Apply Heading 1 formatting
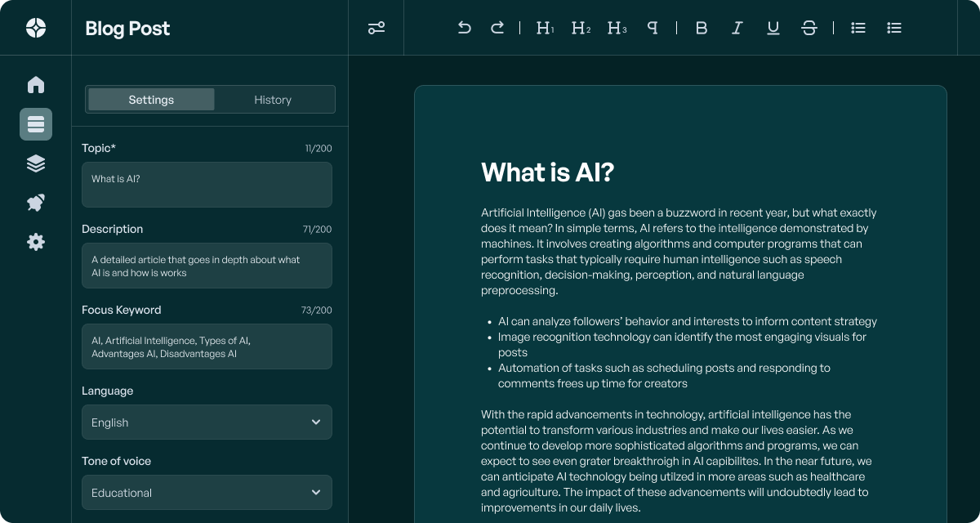Viewport: 980px width, 523px height. coord(544,28)
